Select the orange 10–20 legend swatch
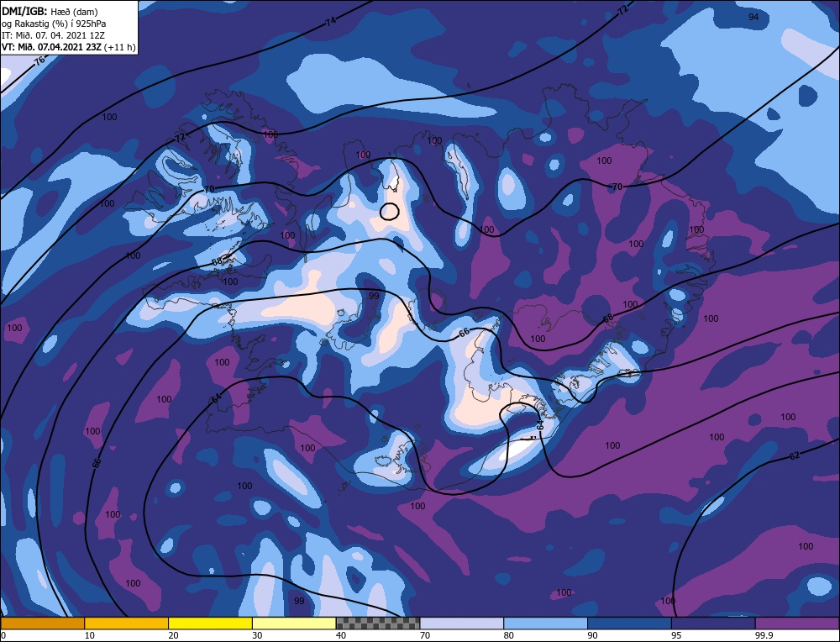840x642 pixels. tap(127, 624)
